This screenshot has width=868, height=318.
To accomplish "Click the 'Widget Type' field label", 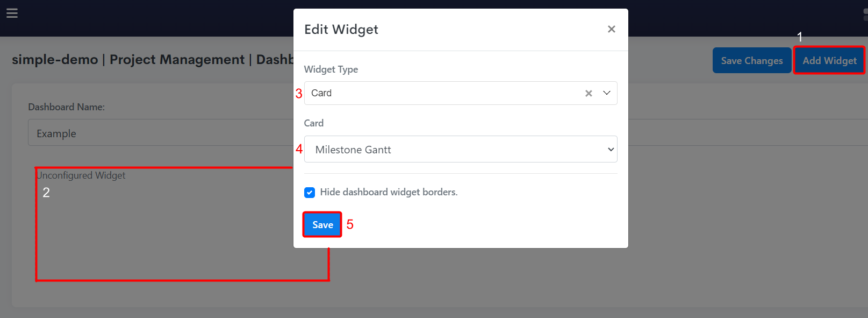I will pos(331,69).
